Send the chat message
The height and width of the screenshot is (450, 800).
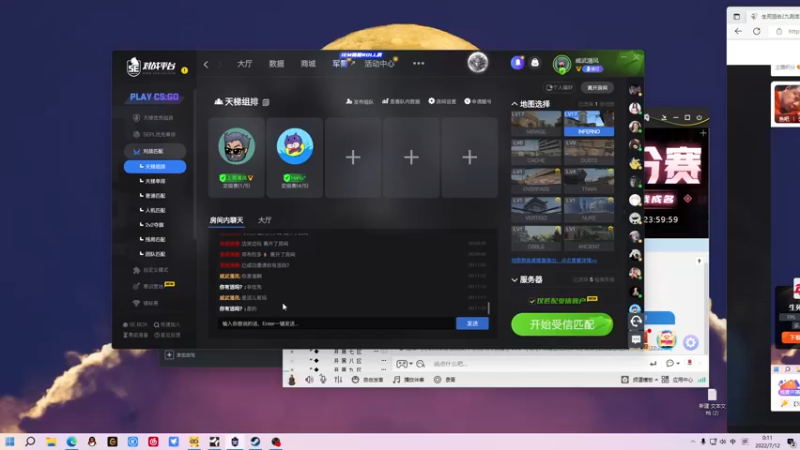point(472,323)
